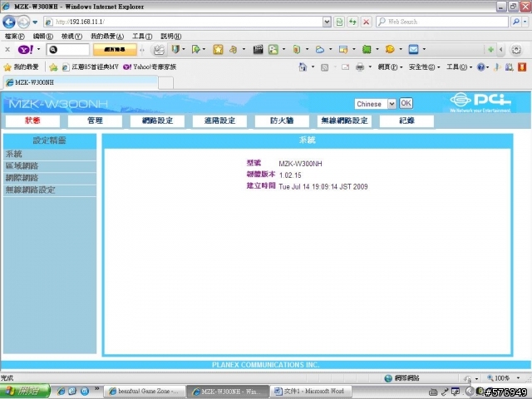
Task: Expand the address bar history dropdown
Action: click(327, 22)
